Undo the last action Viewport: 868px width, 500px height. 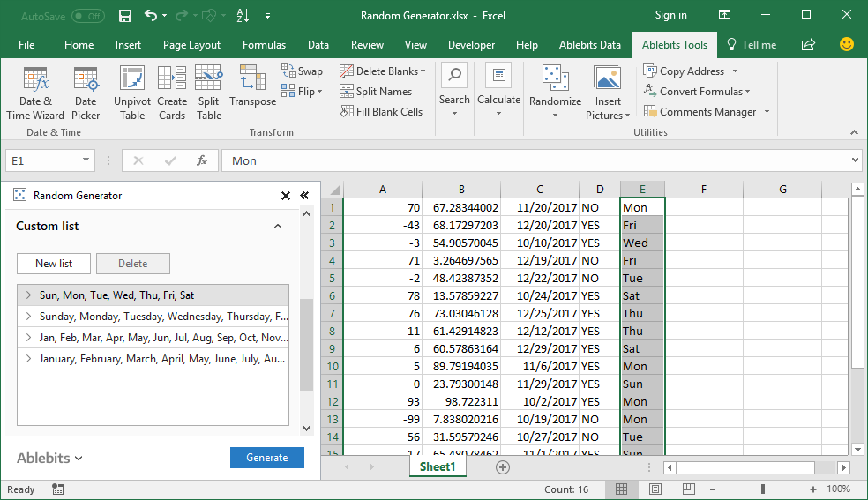151,16
